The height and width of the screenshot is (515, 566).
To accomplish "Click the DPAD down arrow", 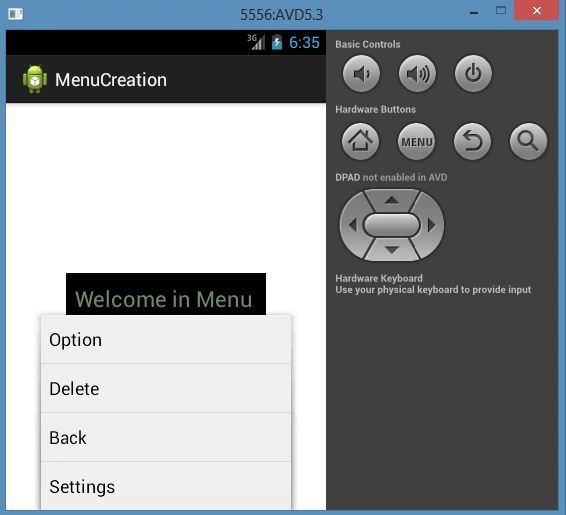I will coord(392,249).
